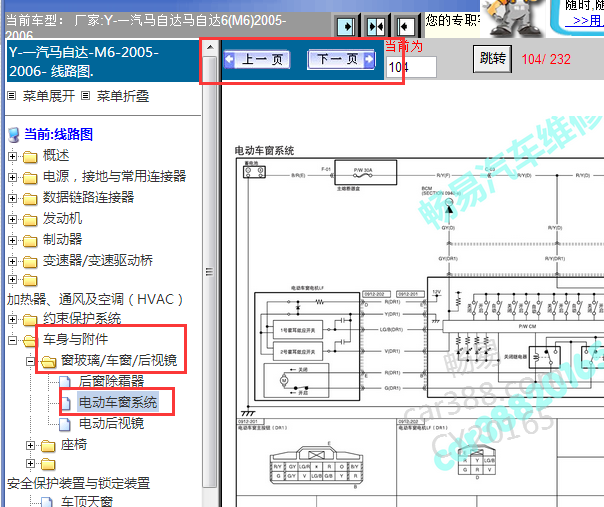Click the left-arrow panel layout icon
Viewport: 604px width, 507px height.
[405, 27]
